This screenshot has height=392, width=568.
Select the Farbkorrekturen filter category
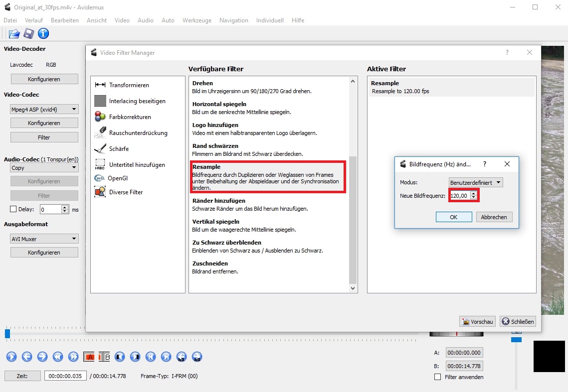click(x=130, y=117)
